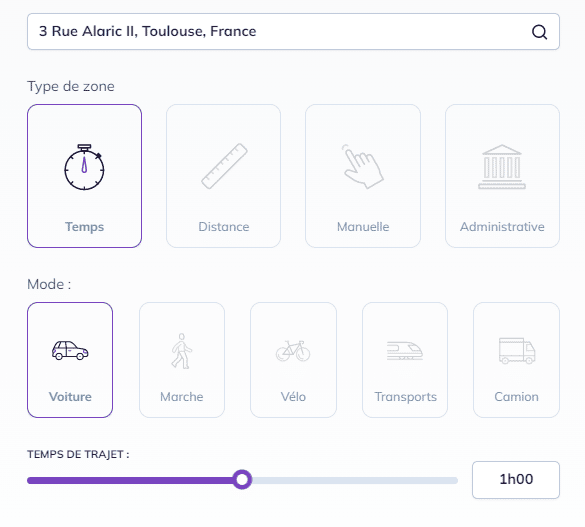Choose the car Voiture icon
The image size is (585, 527).
pos(70,350)
